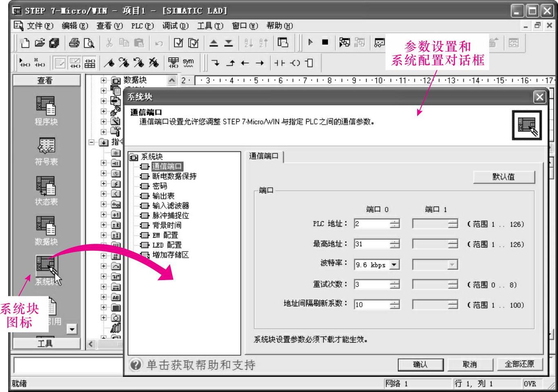Expand the +1 counter instruction folder in the tree
Viewport: 558px width, 392px height.
click(103, 214)
